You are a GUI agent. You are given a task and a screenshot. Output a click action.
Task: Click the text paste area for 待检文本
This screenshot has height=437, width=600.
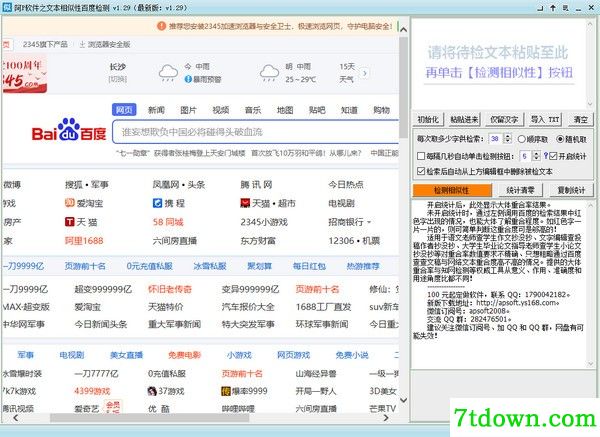click(x=499, y=64)
